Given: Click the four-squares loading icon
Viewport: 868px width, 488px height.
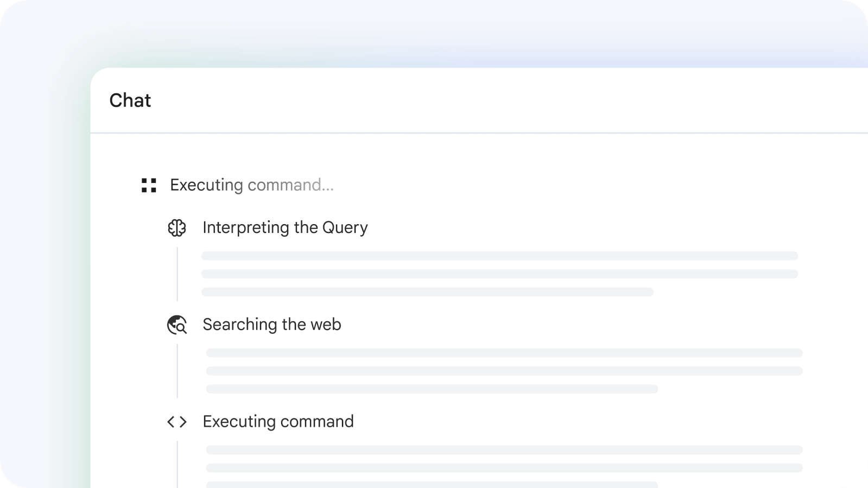Looking at the screenshot, I should [149, 185].
